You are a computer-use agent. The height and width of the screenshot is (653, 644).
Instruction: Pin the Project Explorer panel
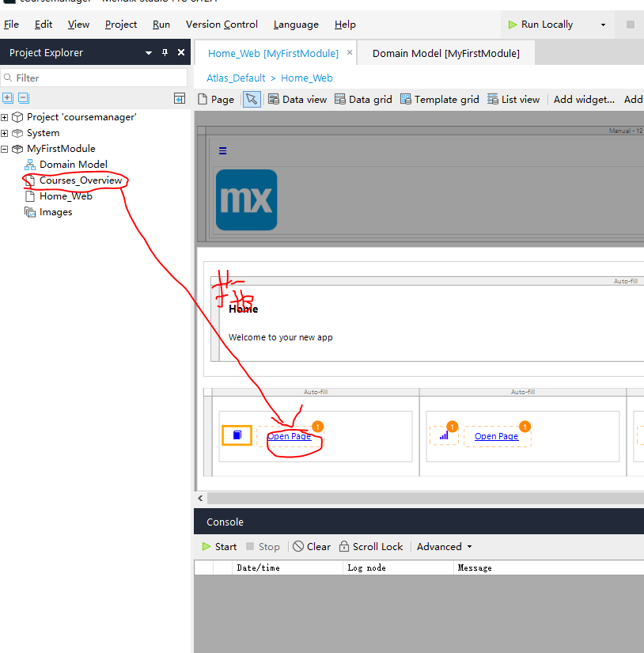pos(165,52)
